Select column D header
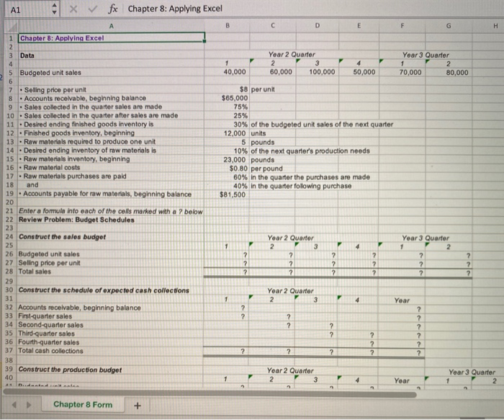This screenshot has height=420, width=504. (x=318, y=26)
